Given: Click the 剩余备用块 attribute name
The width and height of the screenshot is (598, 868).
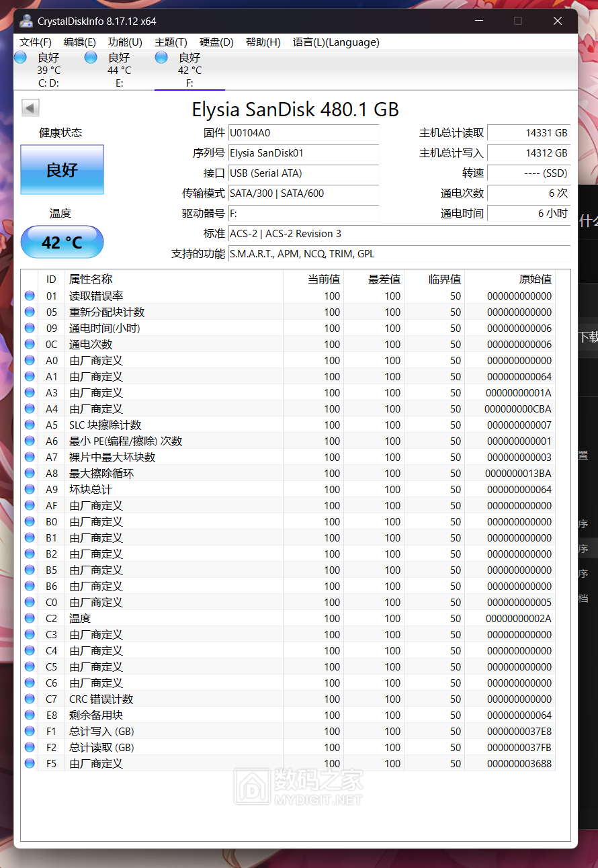Looking at the screenshot, I should coord(96,715).
